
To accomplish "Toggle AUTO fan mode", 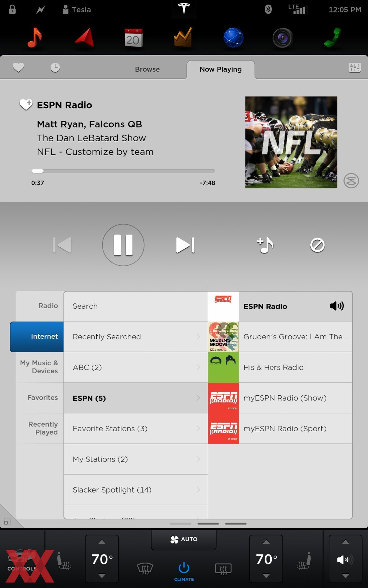I will click(x=184, y=539).
